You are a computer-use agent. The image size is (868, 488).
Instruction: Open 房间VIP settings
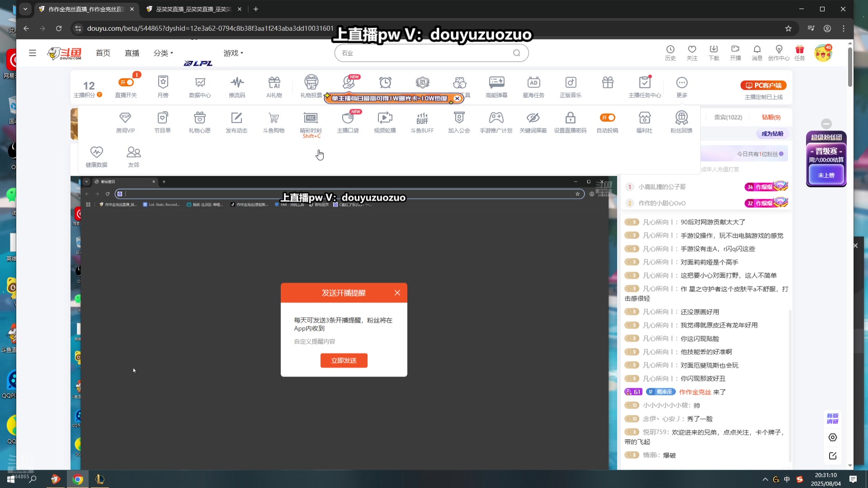click(125, 122)
